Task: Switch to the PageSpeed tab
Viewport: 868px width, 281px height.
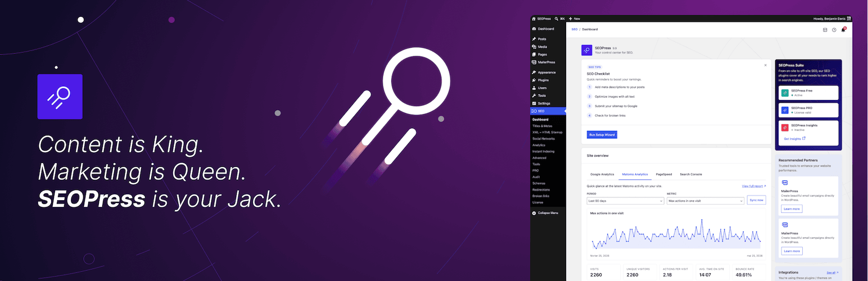Action: [664, 174]
